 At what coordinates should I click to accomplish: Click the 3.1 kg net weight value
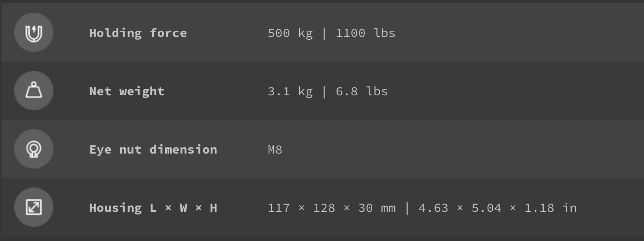(x=290, y=91)
